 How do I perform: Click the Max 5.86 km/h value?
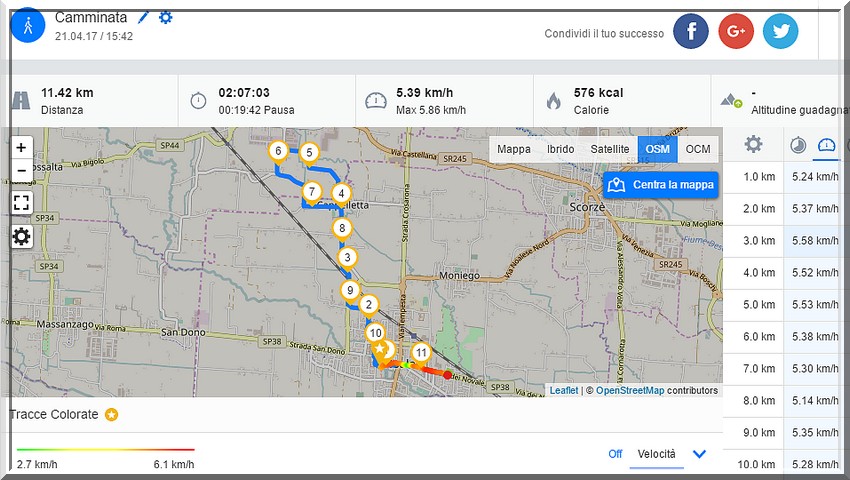tap(431, 110)
